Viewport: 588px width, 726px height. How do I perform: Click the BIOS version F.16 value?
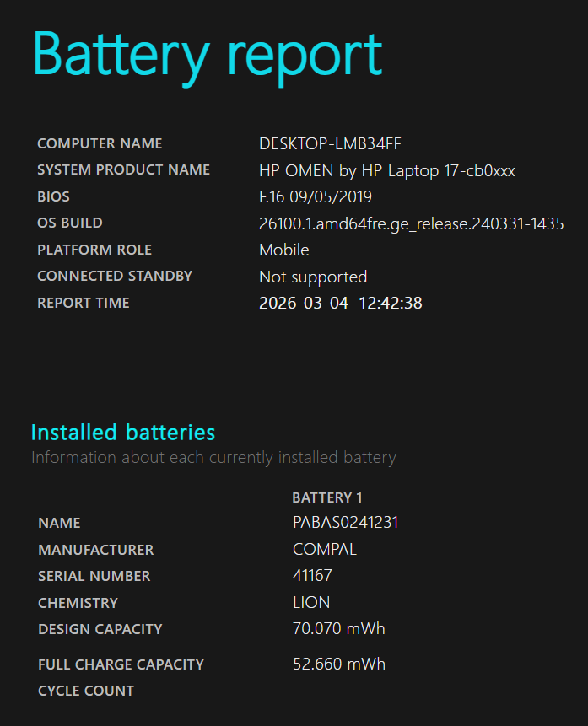(315, 197)
